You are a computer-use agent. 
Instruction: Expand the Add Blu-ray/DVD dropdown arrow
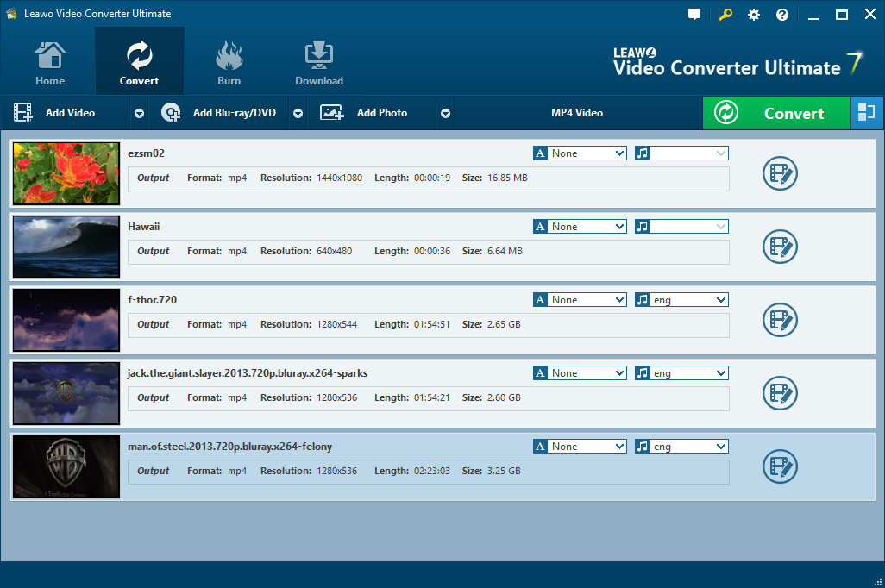pos(298,114)
